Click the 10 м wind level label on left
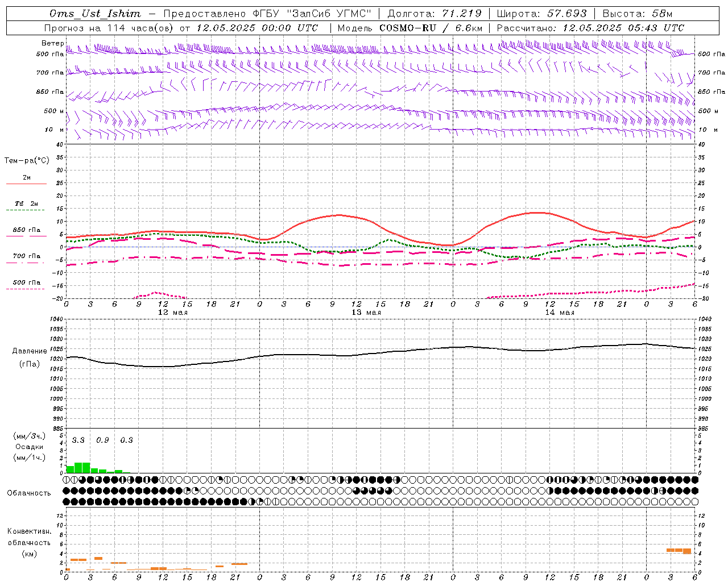Image resolution: width=728 pixels, height=582 pixels. click(x=55, y=130)
